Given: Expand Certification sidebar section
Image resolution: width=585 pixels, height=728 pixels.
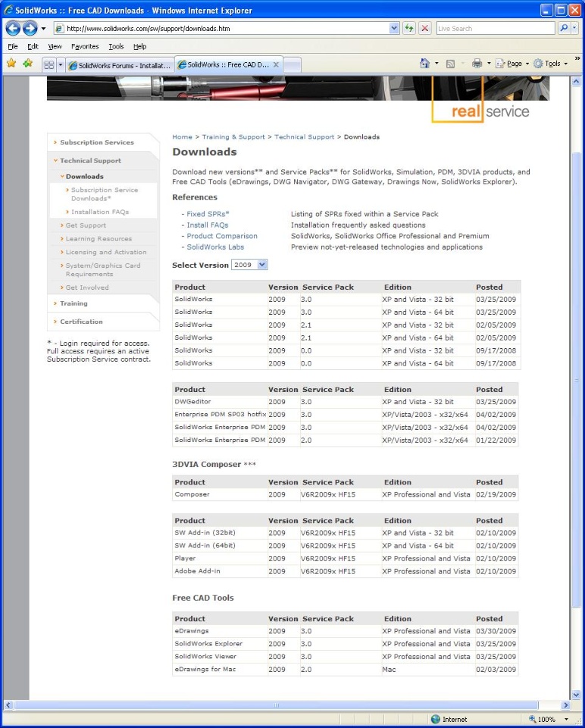Looking at the screenshot, I should click(81, 322).
